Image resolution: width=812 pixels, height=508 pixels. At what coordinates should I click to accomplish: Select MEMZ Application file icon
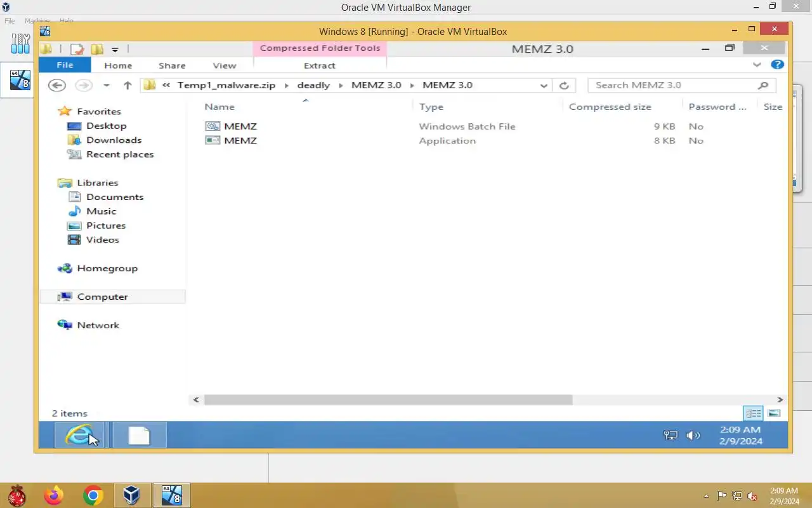tap(213, 140)
